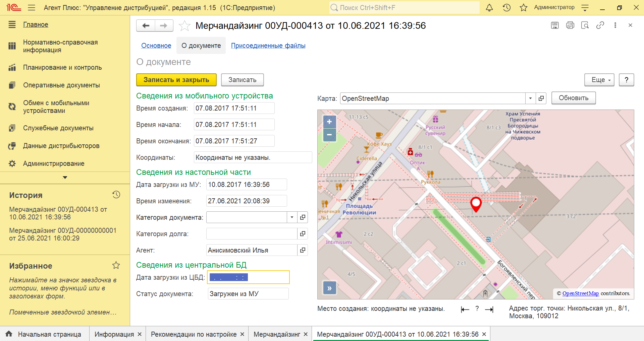Open the Еще dropdown menu
The height and width of the screenshot is (341, 644).
coord(599,80)
